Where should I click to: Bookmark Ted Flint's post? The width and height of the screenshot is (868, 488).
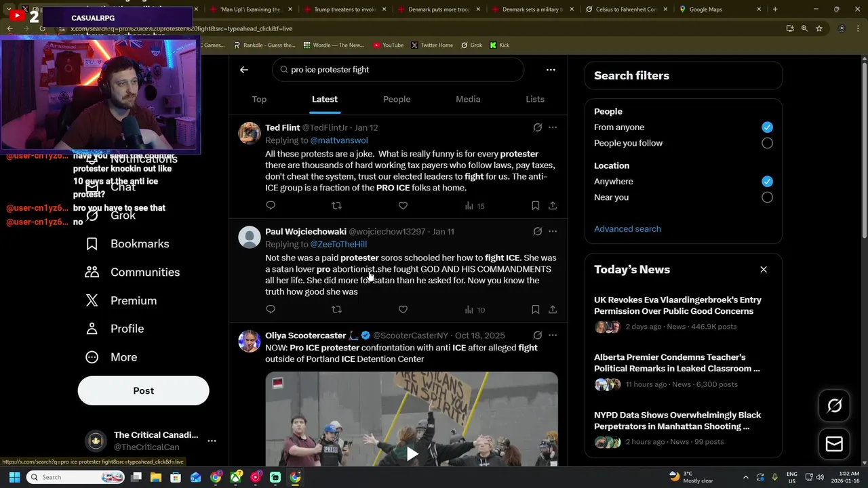535,205
